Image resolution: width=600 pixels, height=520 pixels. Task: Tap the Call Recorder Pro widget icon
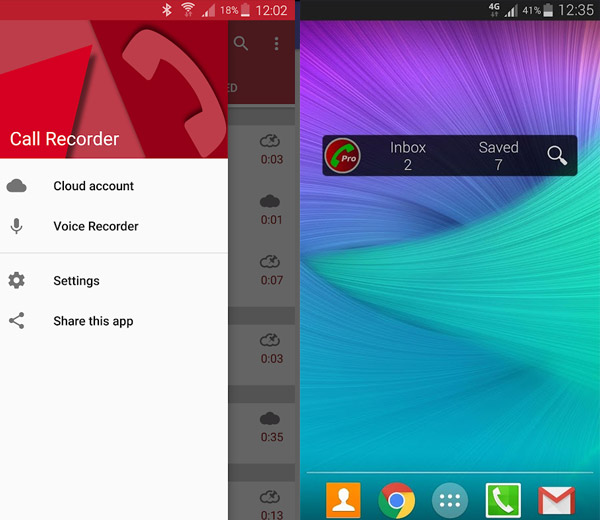343,156
